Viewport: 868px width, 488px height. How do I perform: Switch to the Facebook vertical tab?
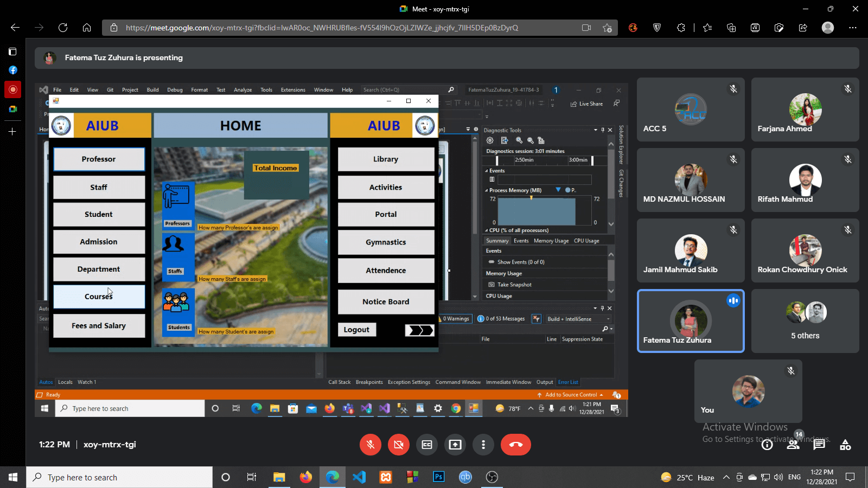click(13, 70)
